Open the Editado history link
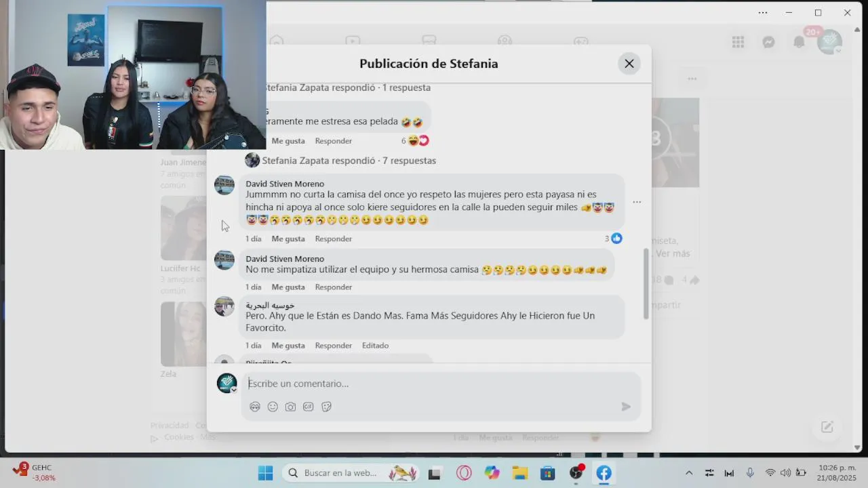The image size is (868, 488). click(x=375, y=346)
